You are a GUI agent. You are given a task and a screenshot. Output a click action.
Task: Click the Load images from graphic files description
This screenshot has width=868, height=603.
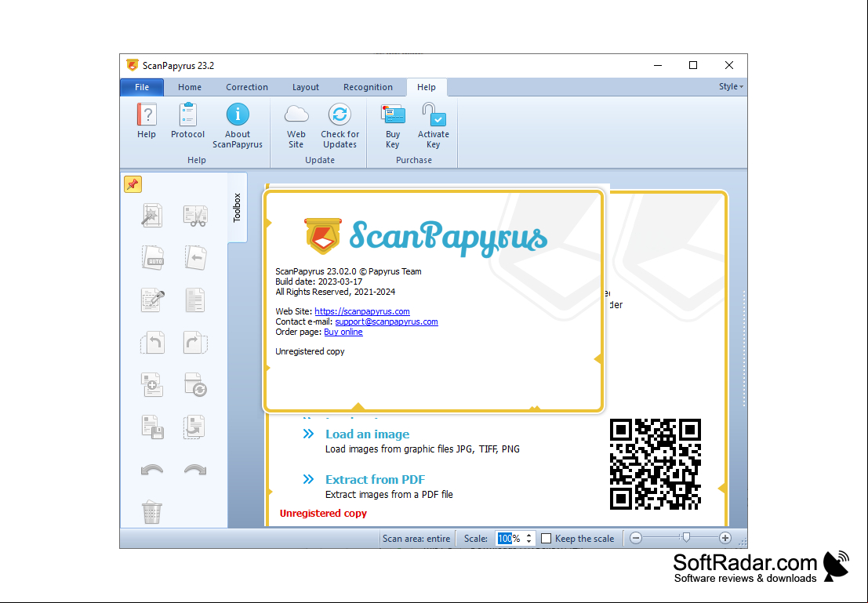click(423, 449)
